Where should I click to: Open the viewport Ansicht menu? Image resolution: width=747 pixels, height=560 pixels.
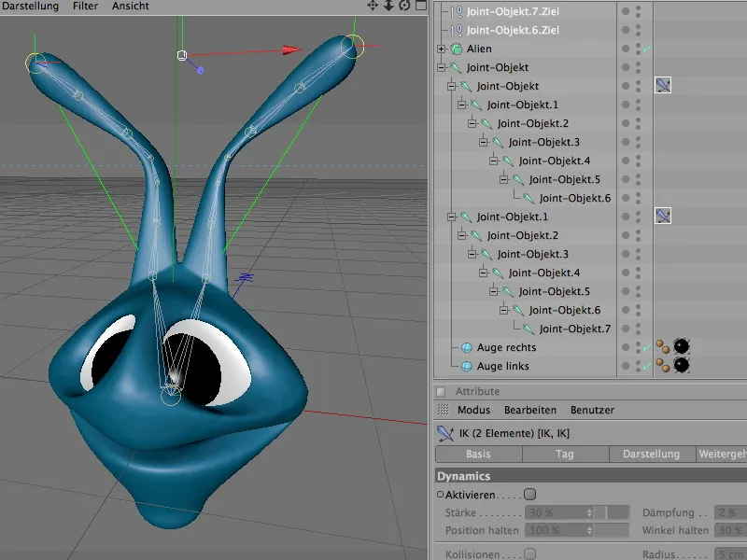[x=130, y=6]
